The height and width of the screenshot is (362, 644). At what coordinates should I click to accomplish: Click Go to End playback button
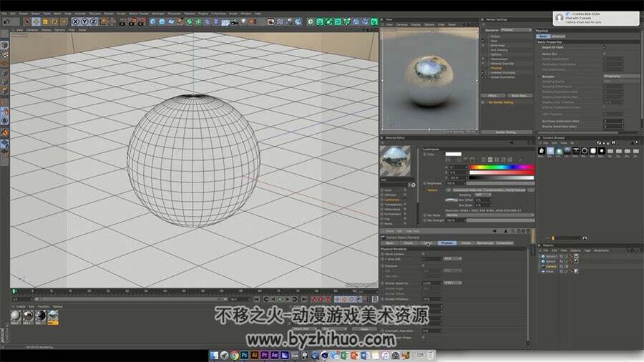[x=304, y=299]
